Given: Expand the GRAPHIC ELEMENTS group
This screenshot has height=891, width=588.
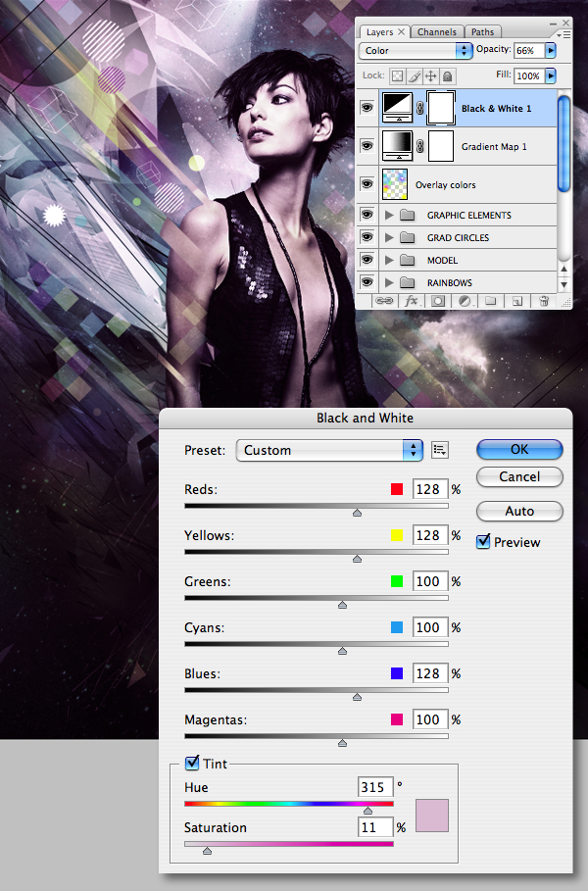Looking at the screenshot, I should [389, 215].
